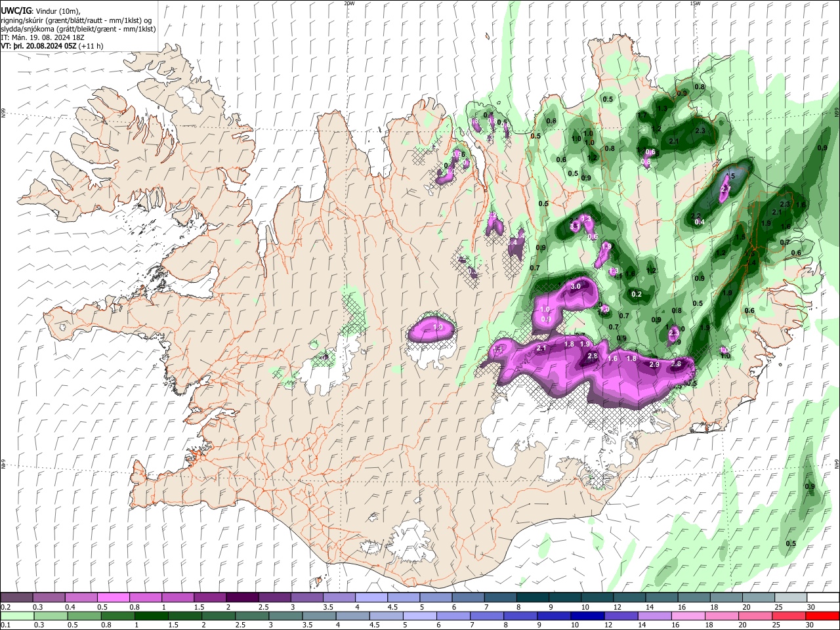Click the '20W' longitude label

coord(349,3)
